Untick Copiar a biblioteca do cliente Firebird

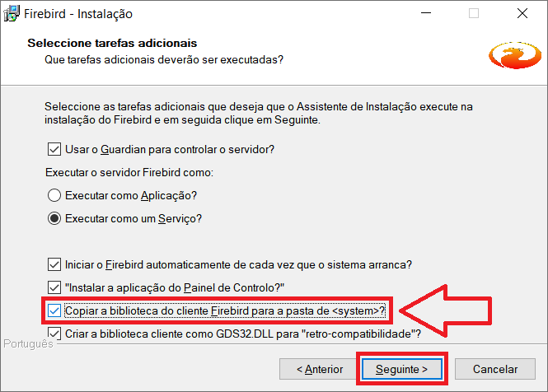pos(54,310)
